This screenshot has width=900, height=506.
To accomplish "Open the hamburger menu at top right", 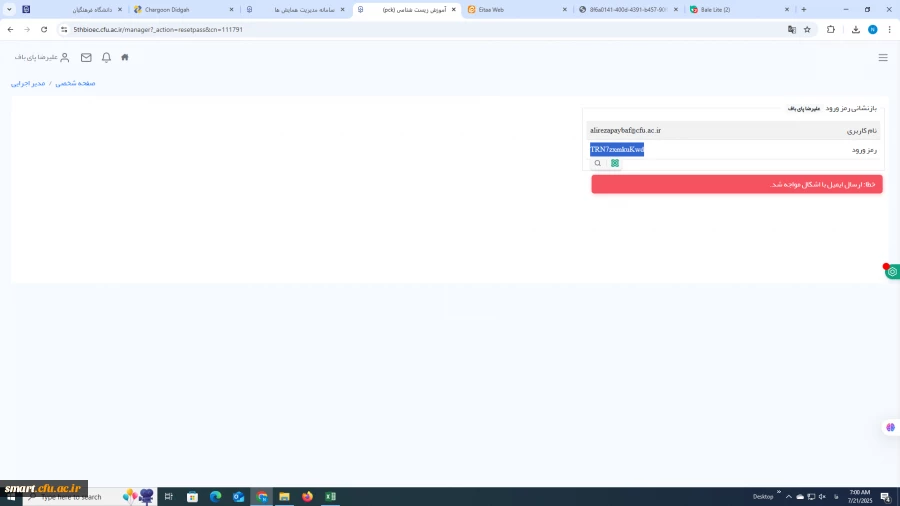I will pyautogui.click(x=883, y=57).
